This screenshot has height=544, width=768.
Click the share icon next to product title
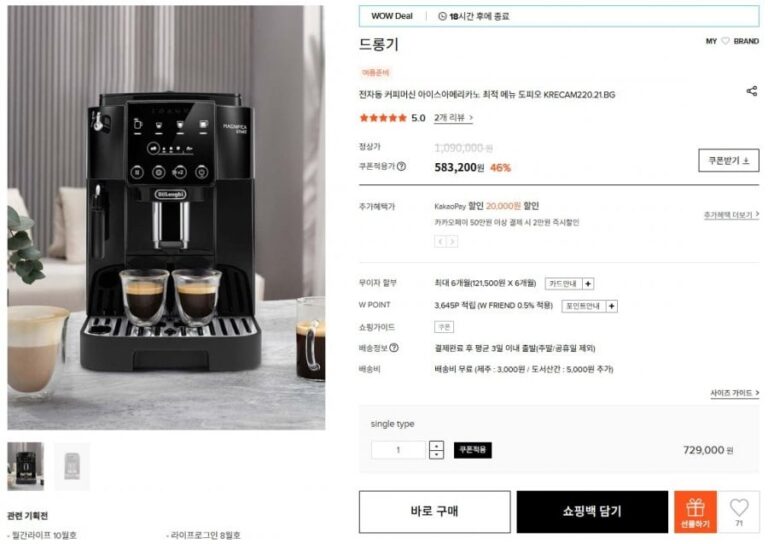click(x=751, y=91)
